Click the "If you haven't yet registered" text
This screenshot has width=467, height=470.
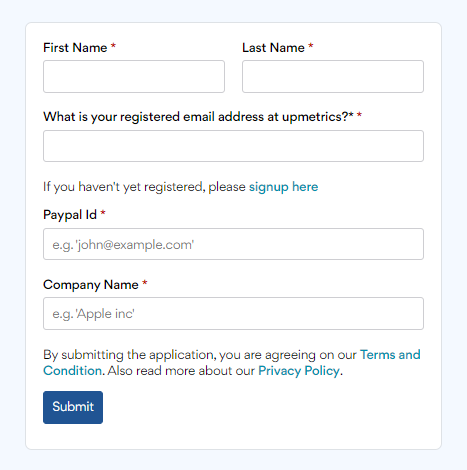coord(124,187)
